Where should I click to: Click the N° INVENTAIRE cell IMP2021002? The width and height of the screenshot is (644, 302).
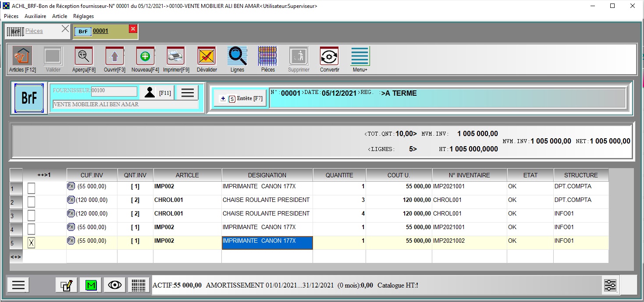tap(469, 241)
